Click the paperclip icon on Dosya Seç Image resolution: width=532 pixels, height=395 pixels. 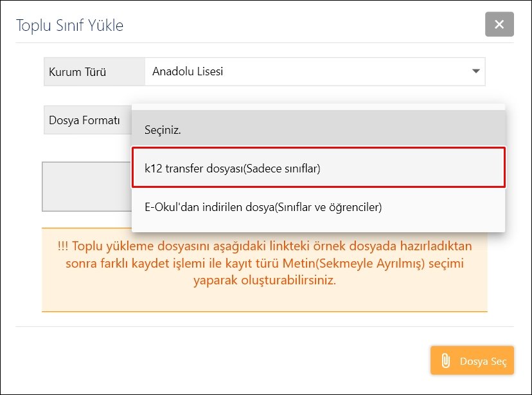coord(445,361)
